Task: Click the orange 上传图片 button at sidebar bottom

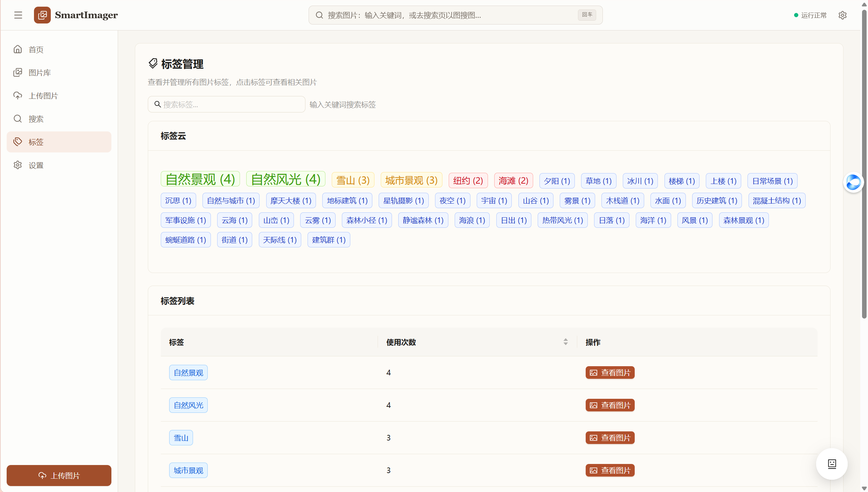Action: [x=59, y=476]
